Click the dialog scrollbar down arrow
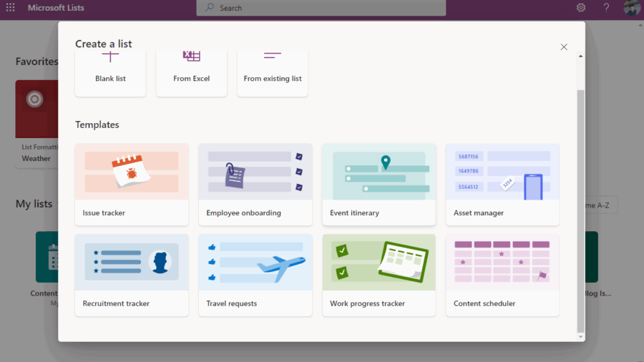Screen dimensions: 644x362 581,337
